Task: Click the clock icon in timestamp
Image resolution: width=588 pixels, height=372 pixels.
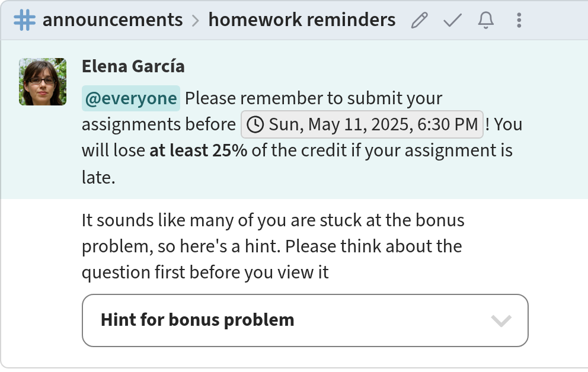Action: [255, 124]
